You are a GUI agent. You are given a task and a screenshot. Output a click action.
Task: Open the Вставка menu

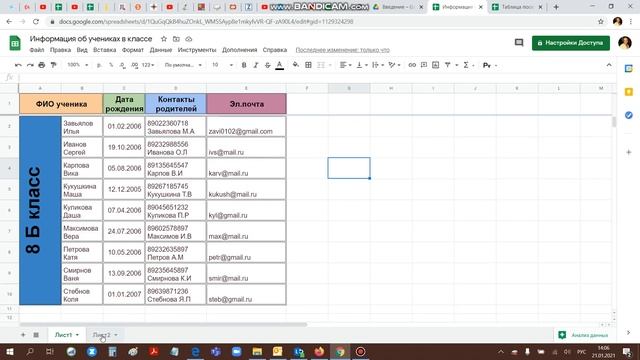pyautogui.click(x=104, y=50)
